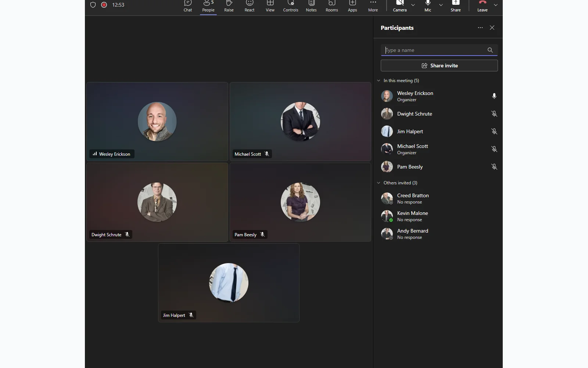Open the Chat panel
The image size is (588, 368).
(188, 6)
